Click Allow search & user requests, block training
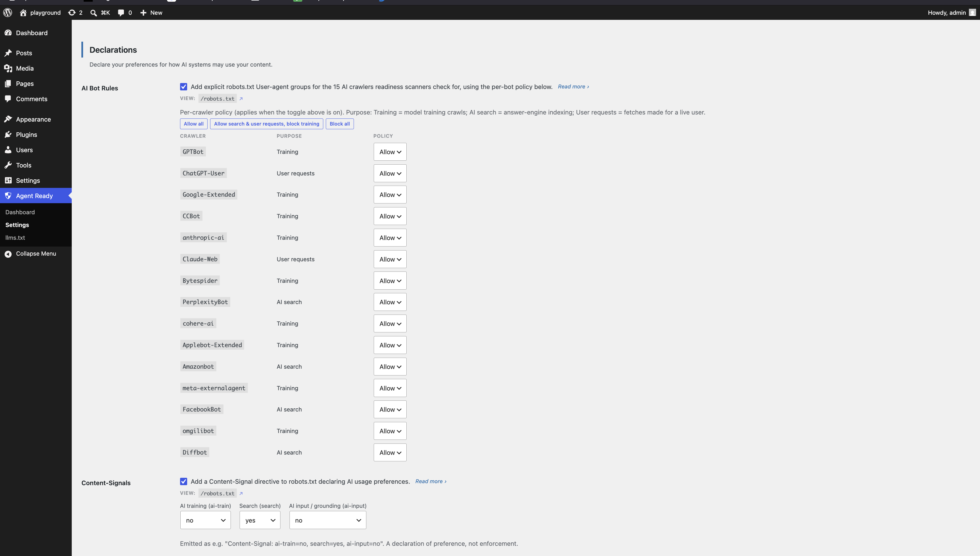Image resolution: width=980 pixels, height=556 pixels. pyautogui.click(x=267, y=124)
